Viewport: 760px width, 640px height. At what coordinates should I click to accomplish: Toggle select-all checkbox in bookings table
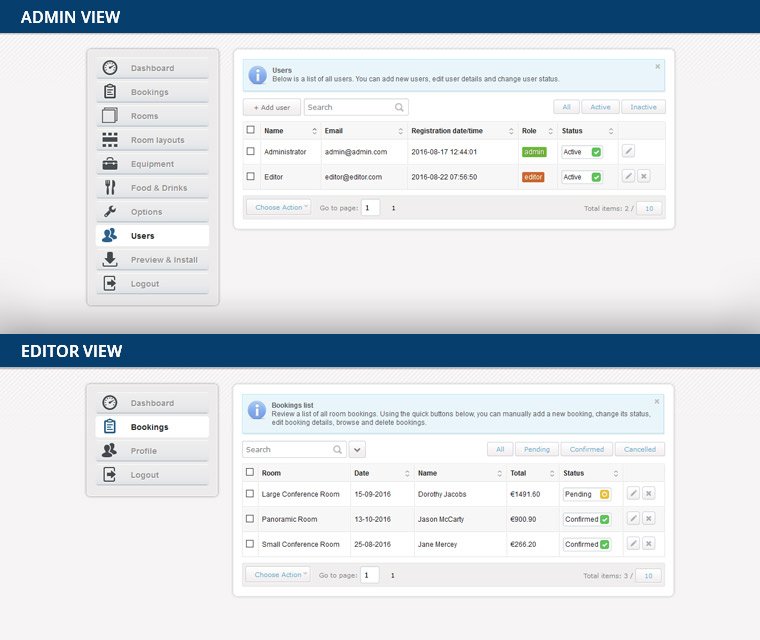point(250,472)
